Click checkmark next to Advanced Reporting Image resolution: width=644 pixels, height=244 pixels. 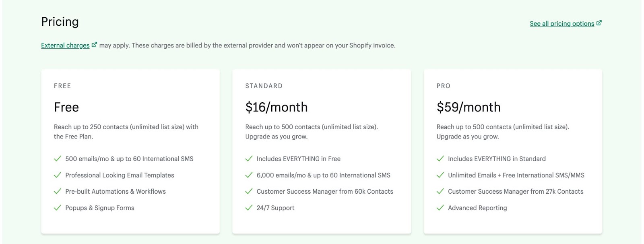coord(440,208)
